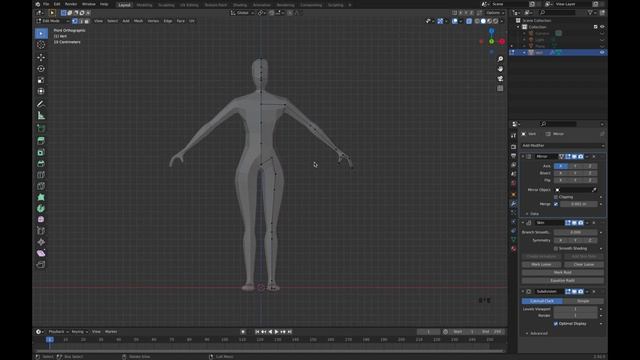Activate the Scale tool
Screen dimensions: 640x360
[x=41, y=80]
